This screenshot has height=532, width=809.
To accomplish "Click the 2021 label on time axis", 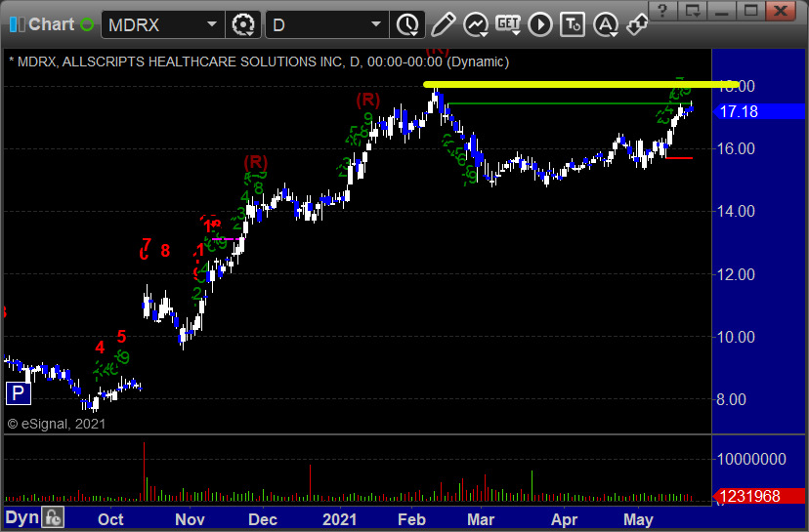I will 339,519.
